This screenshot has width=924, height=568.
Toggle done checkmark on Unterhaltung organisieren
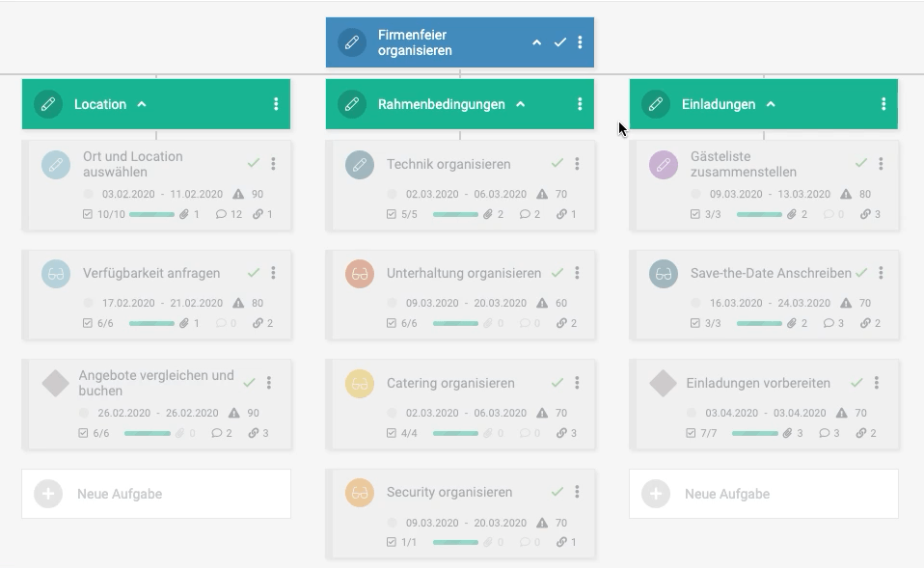pyautogui.click(x=557, y=273)
